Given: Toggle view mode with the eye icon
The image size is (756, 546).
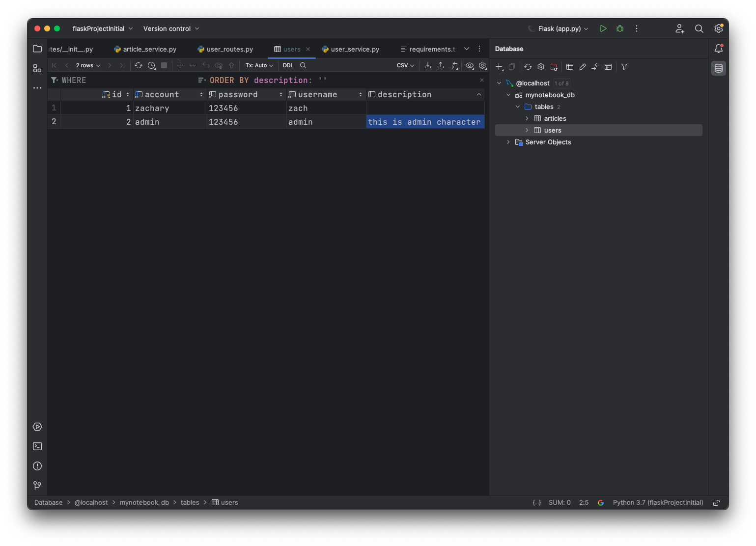Looking at the screenshot, I should (x=470, y=65).
